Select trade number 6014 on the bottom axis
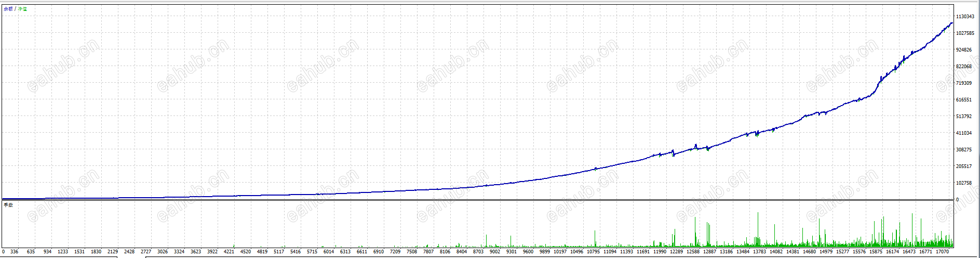Image resolution: width=980 pixels, height=258 pixels. [x=329, y=252]
